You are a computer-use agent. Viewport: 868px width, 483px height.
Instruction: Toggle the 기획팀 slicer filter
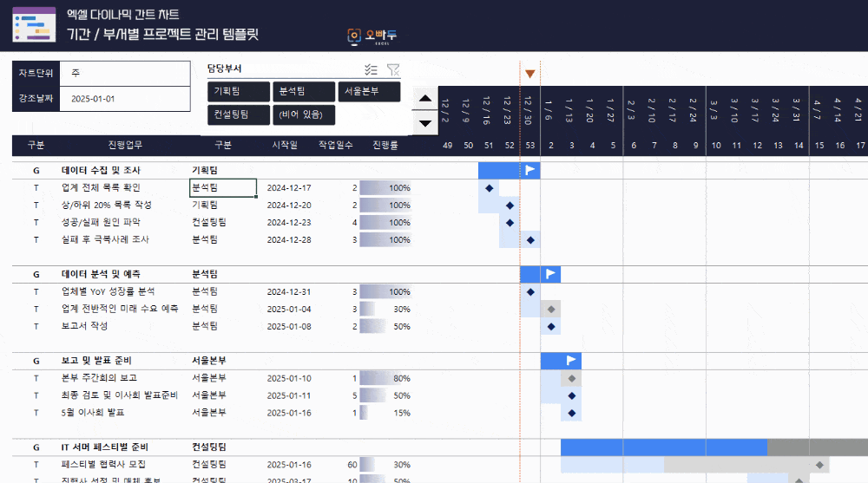click(239, 91)
